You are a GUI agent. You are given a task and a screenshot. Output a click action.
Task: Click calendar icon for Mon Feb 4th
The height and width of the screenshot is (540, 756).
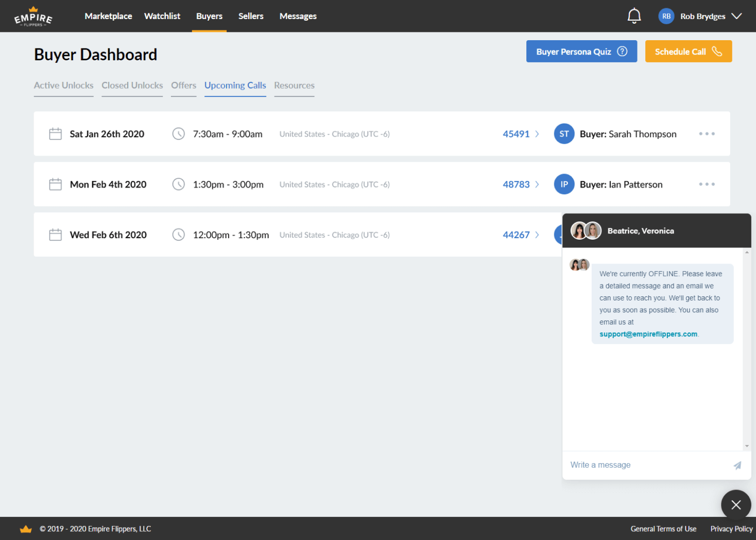click(55, 184)
